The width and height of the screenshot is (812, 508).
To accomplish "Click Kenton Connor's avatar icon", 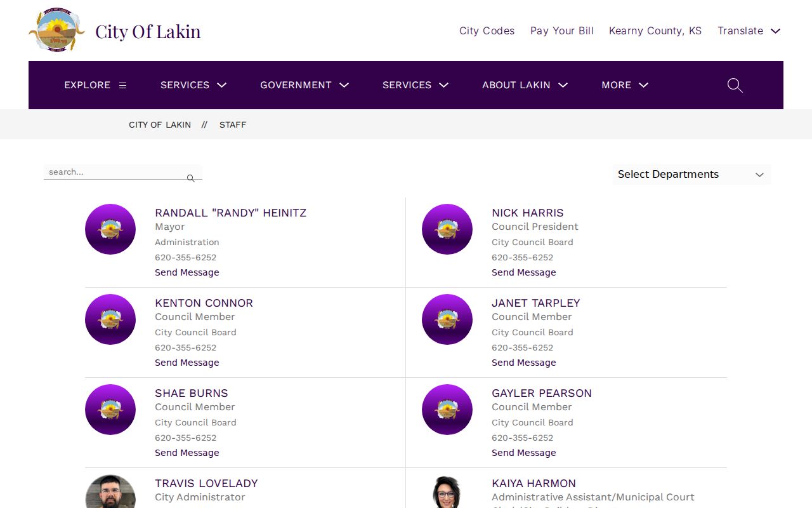I will pos(110,319).
